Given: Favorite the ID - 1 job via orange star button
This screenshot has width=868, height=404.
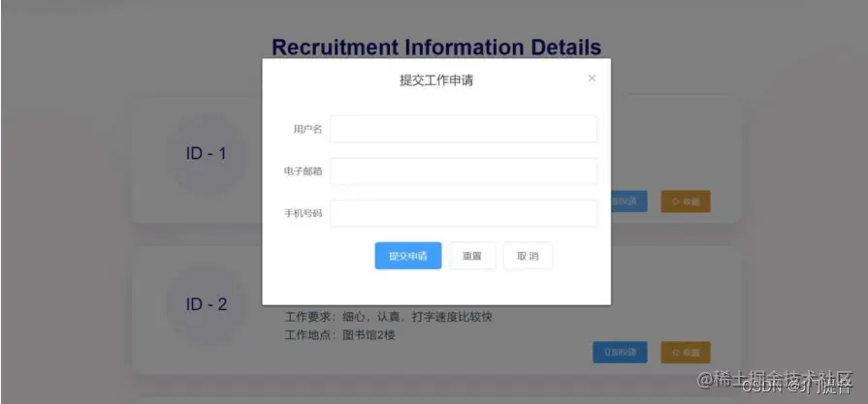Looking at the screenshot, I should [686, 202].
